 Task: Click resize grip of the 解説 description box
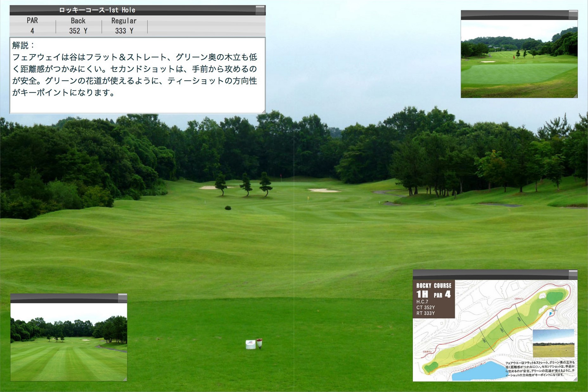(x=263, y=111)
